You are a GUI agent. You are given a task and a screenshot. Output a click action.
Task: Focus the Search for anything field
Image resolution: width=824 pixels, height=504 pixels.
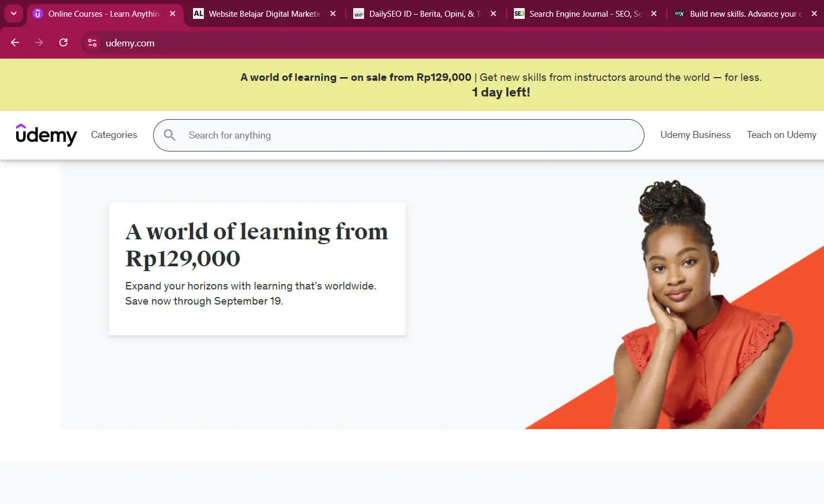click(399, 135)
